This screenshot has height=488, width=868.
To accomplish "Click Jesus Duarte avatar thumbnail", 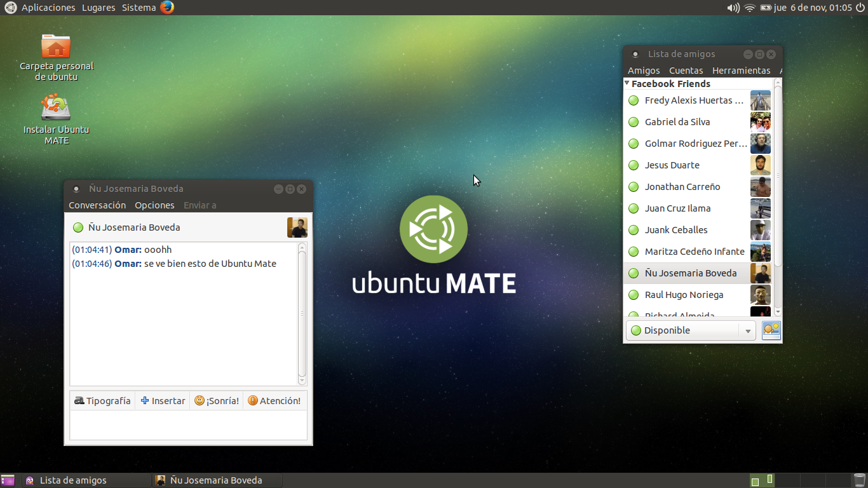I will 761,165.
